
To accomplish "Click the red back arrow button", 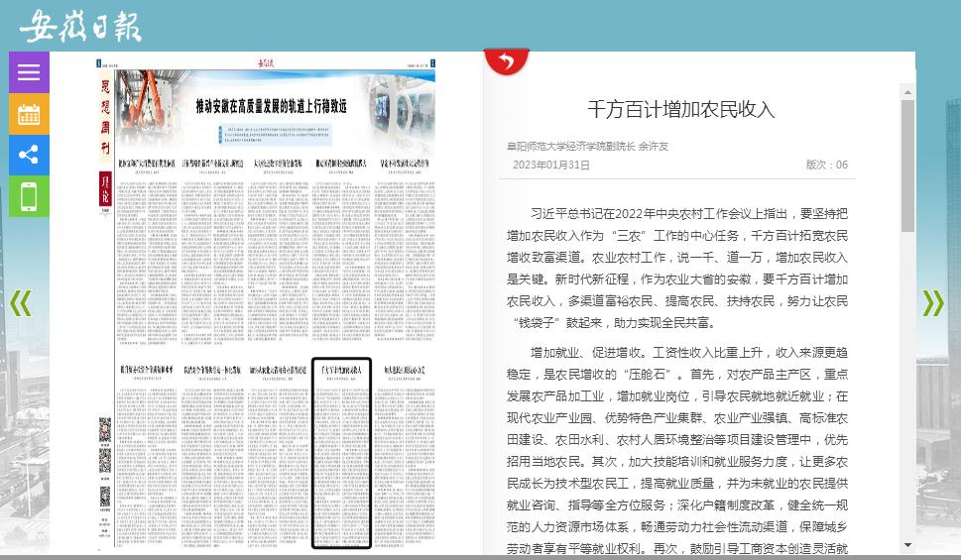I will [507, 62].
